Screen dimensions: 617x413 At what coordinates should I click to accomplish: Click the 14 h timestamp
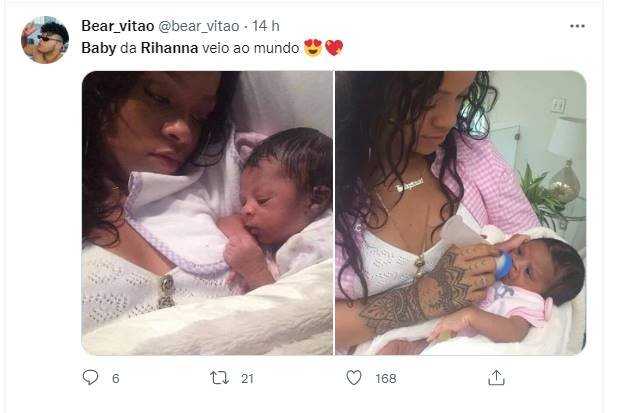click(x=266, y=26)
